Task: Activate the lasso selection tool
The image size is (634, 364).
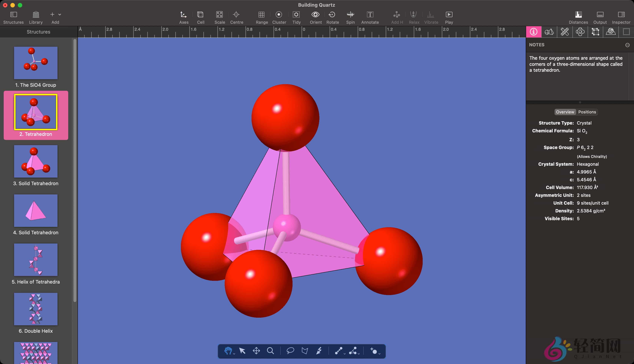Action: (290, 351)
